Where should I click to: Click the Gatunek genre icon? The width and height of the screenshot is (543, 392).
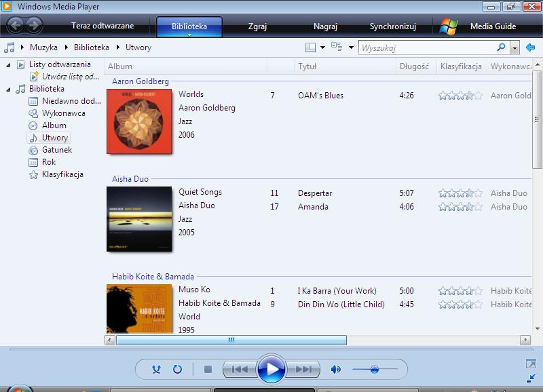point(33,150)
